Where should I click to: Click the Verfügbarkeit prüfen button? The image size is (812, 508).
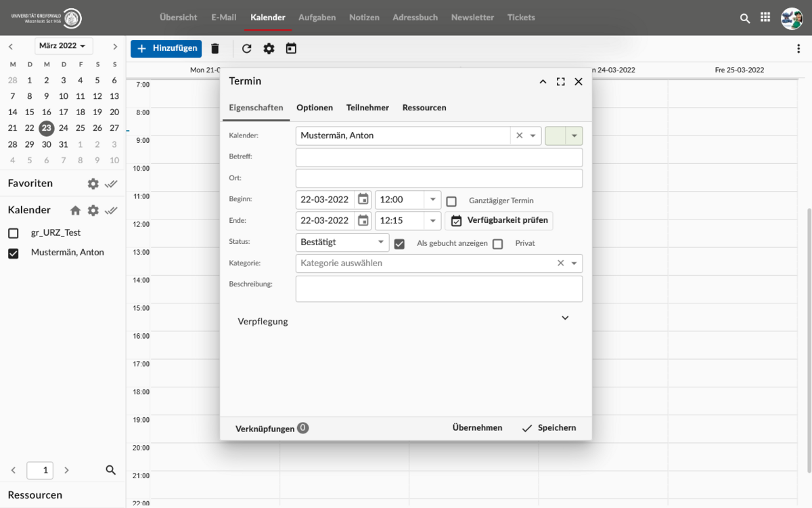[499, 221]
